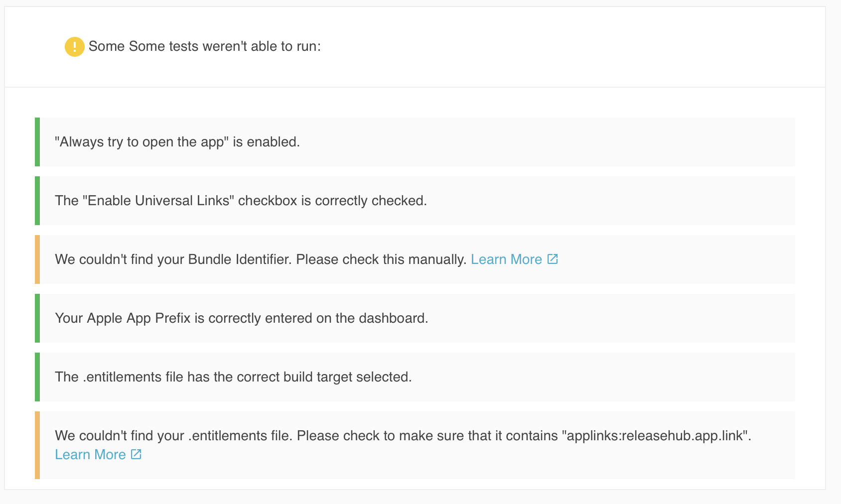Click external-link icon after entitlements Learn More

(136, 454)
